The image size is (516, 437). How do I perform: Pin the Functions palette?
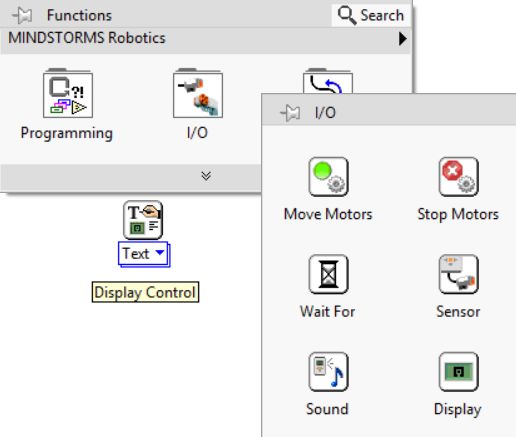[x=22, y=15]
